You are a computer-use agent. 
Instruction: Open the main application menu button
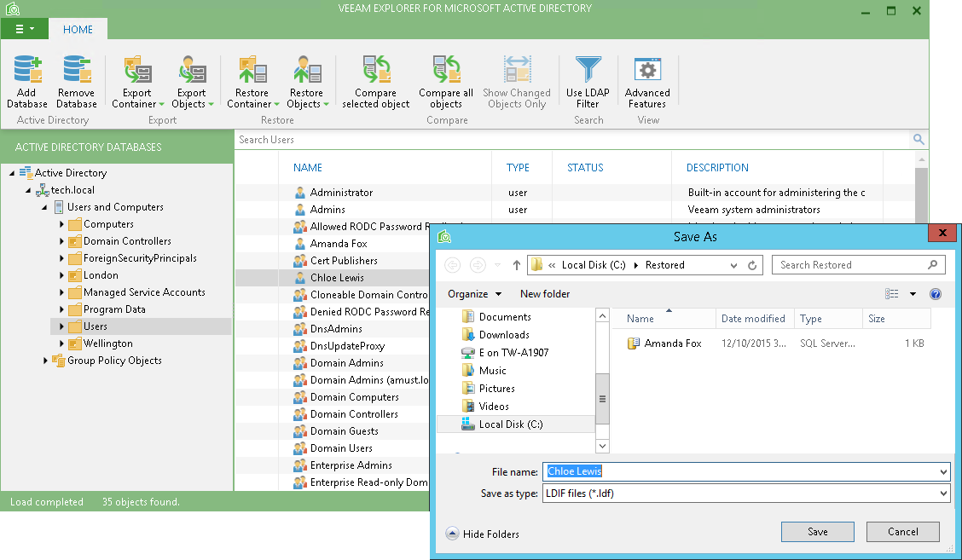(25, 29)
